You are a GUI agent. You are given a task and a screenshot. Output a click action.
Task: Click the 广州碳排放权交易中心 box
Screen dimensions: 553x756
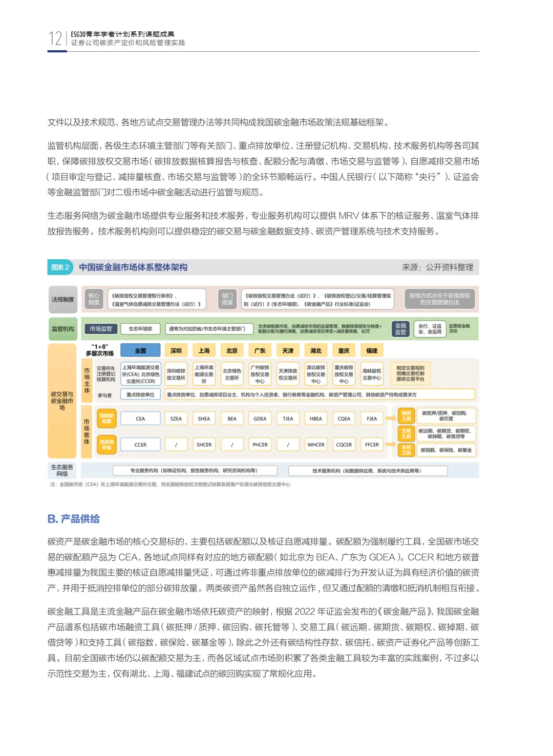click(x=260, y=374)
